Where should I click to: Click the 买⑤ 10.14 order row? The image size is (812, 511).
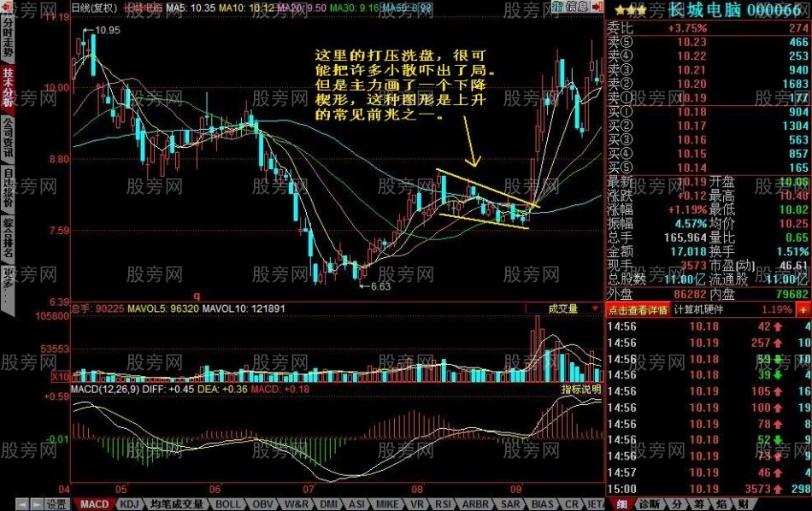coord(708,167)
